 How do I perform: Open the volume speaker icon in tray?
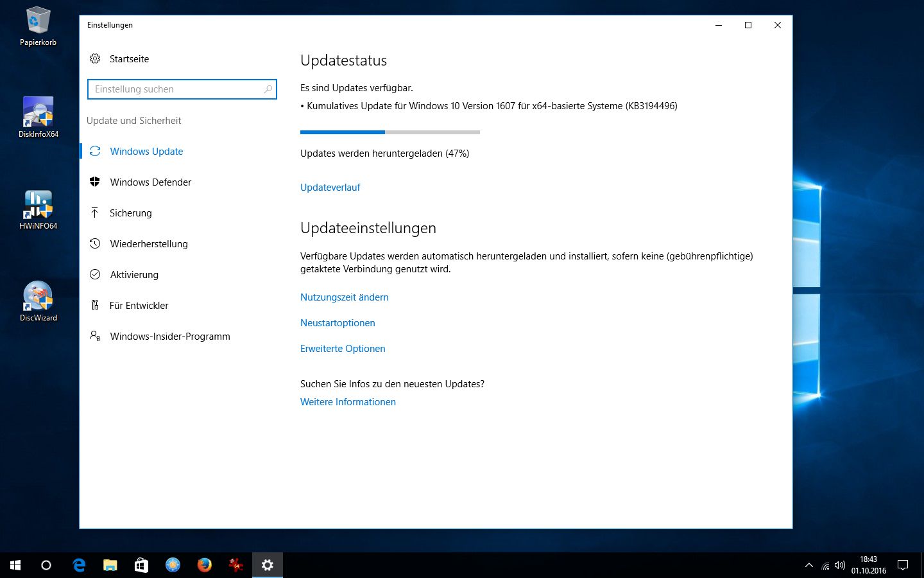point(840,565)
